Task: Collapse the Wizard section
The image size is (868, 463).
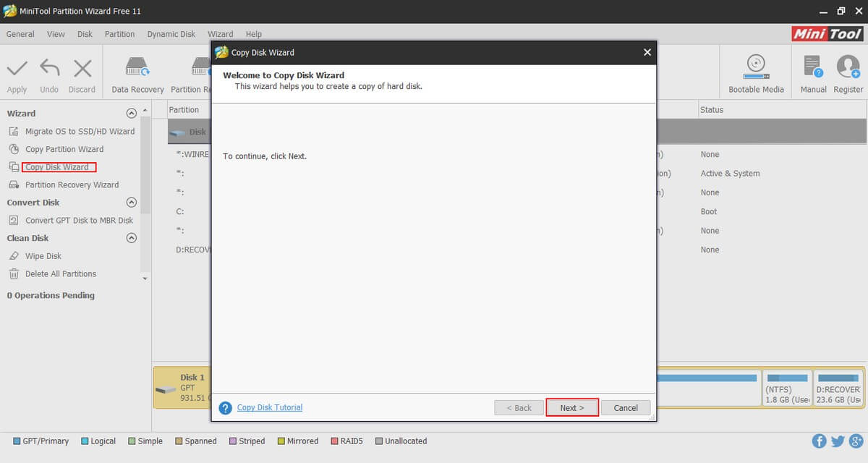Action: [131, 114]
